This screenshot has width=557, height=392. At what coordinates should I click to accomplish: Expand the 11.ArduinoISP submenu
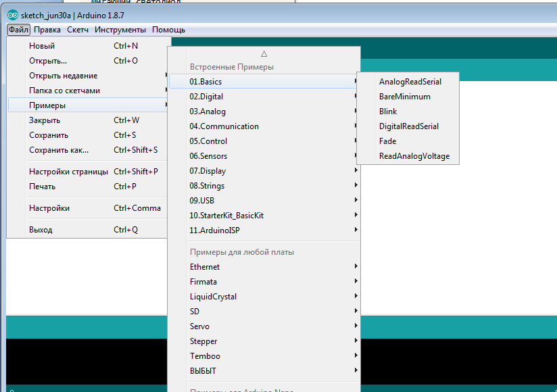[264, 230]
